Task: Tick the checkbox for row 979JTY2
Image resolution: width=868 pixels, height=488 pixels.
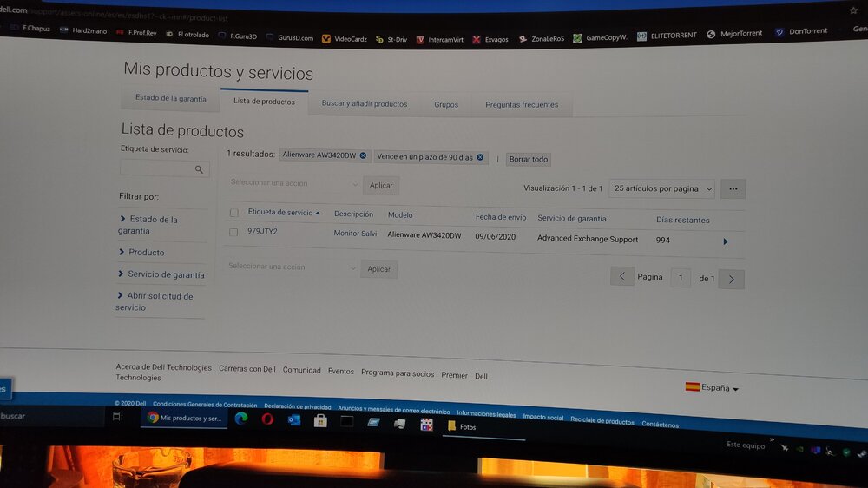Action: [233, 232]
